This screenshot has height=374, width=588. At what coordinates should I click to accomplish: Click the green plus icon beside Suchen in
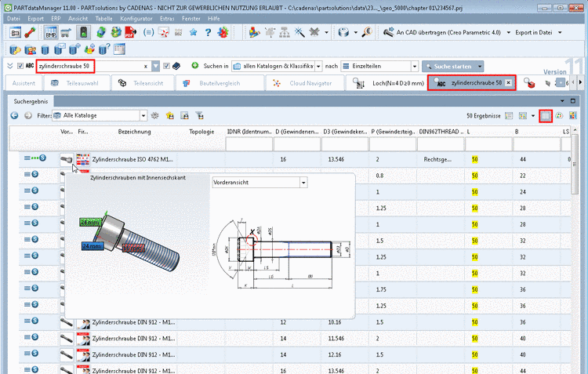click(194, 66)
